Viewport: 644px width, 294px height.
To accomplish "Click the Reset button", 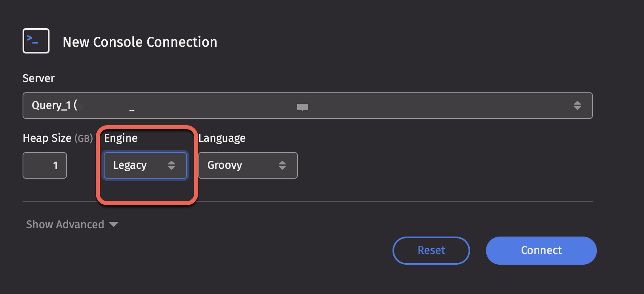I will tap(431, 250).
